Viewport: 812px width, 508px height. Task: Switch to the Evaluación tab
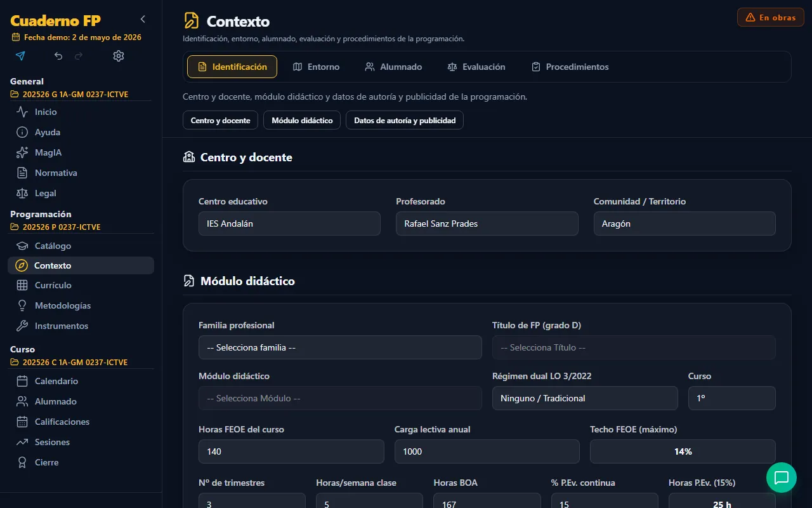(x=476, y=67)
